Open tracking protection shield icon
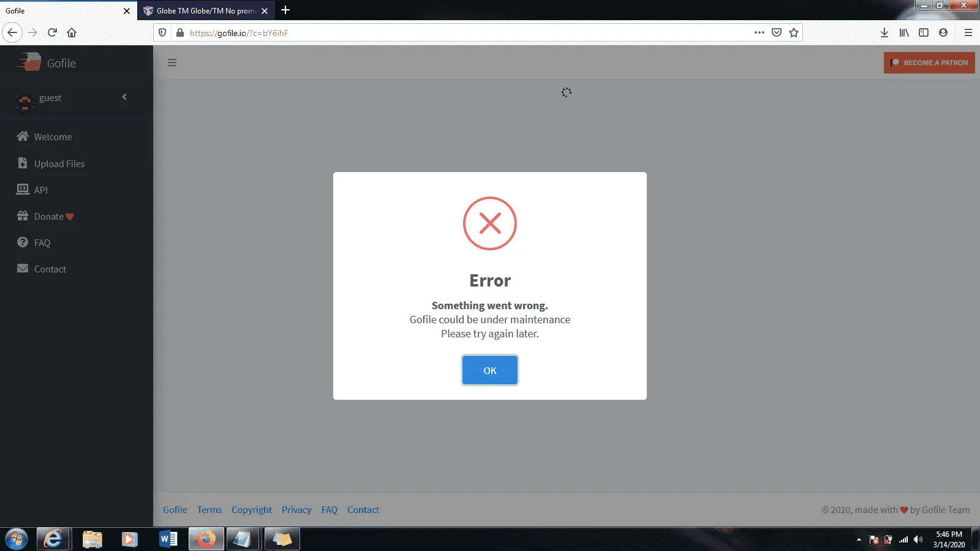 (x=162, y=33)
